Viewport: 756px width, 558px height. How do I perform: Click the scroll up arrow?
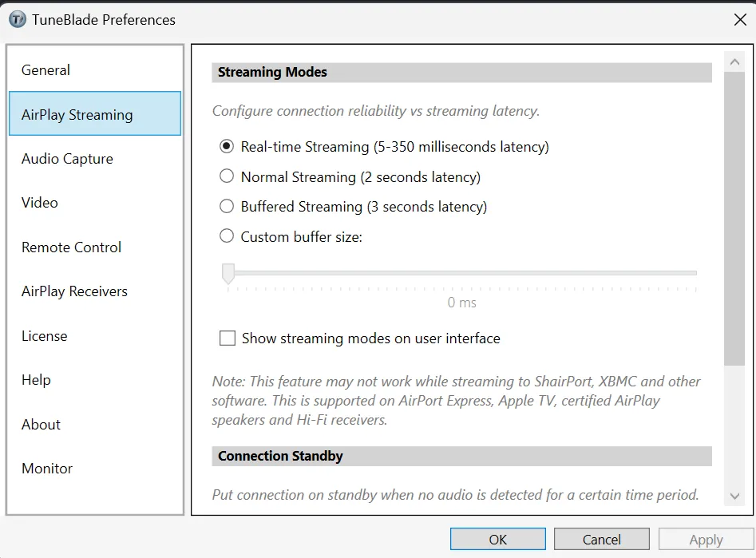(734, 61)
